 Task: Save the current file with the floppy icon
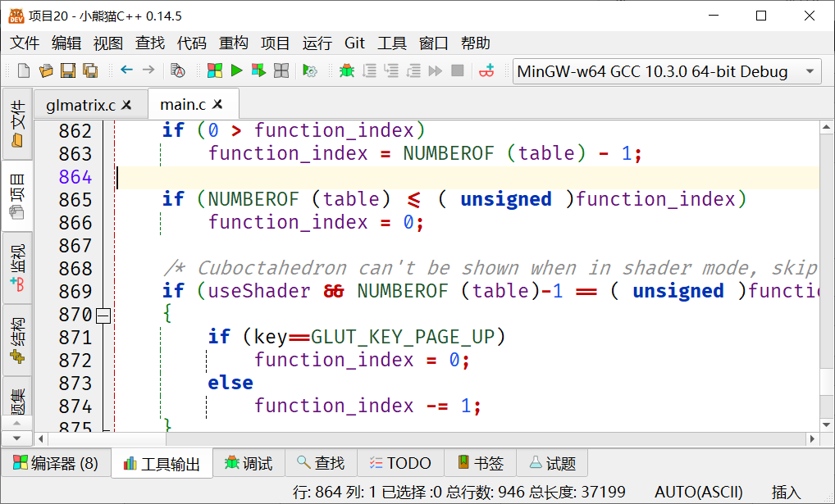point(67,70)
